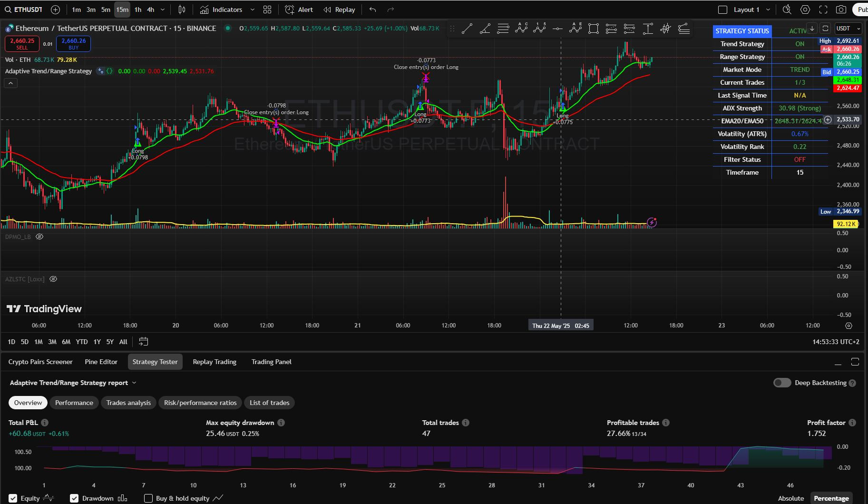Select the candlestick bars pattern tool

(x=665, y=29)
